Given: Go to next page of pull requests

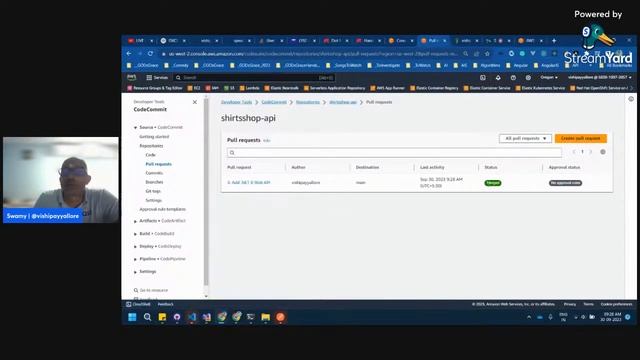Looking at the screenshot, I should 591,152.
